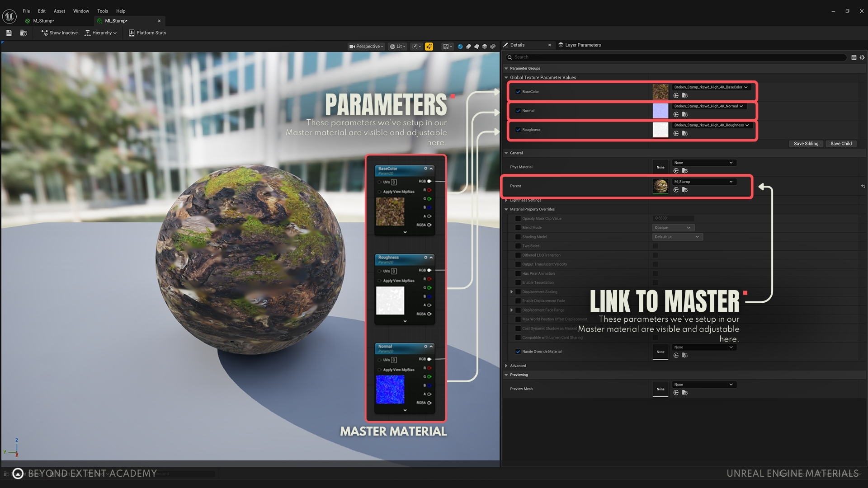The image size is (868, 488).
Task: Open the Asset menu
Action: tap(59, 11)
